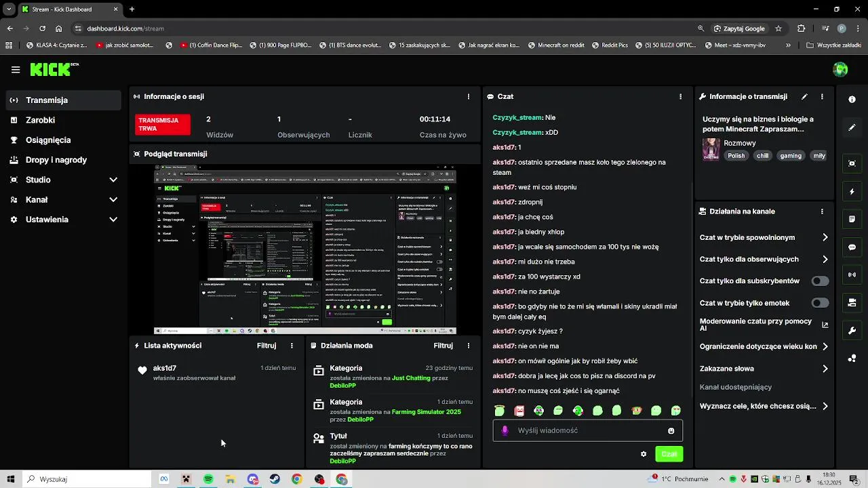The width and height of the screenshot is (868, 488).
Task: Click the aks1d7 follower entry
Action: [217, 373]
